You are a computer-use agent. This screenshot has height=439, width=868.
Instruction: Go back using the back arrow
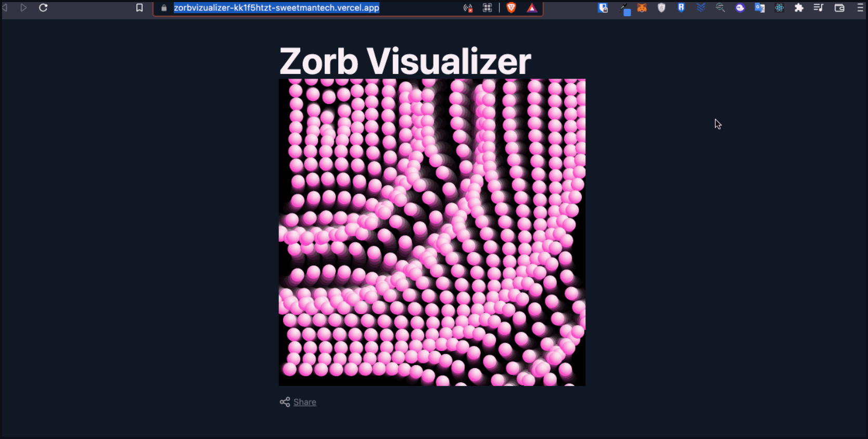tap(5, 8)
